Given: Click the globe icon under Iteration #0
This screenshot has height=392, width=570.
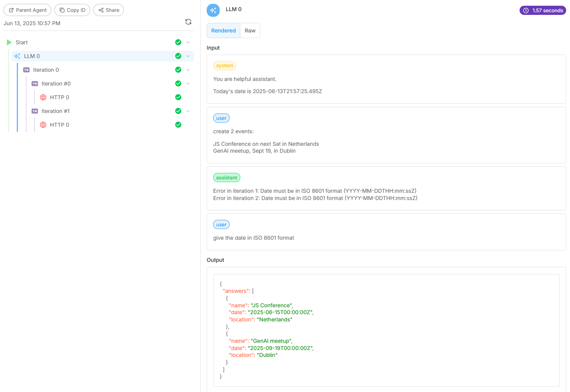Looking at the screenshot, I should pyautogui.click(x=43, y=97).
